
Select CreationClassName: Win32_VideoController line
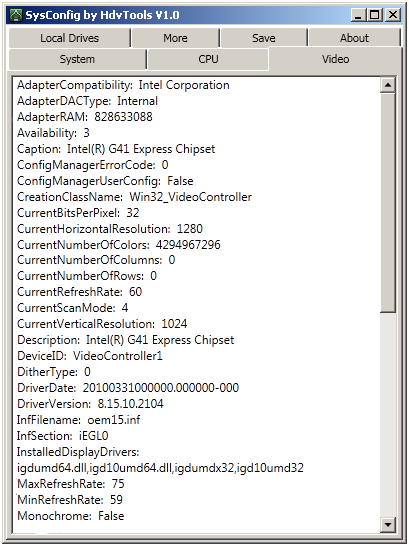pos(134,197)
